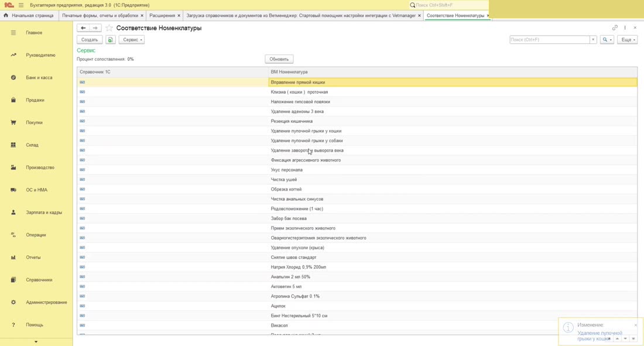Image resolution: width=644 pixels, height=346 pixels.
Task: Go to ОС и НМА section
Action: coord(36,190)
